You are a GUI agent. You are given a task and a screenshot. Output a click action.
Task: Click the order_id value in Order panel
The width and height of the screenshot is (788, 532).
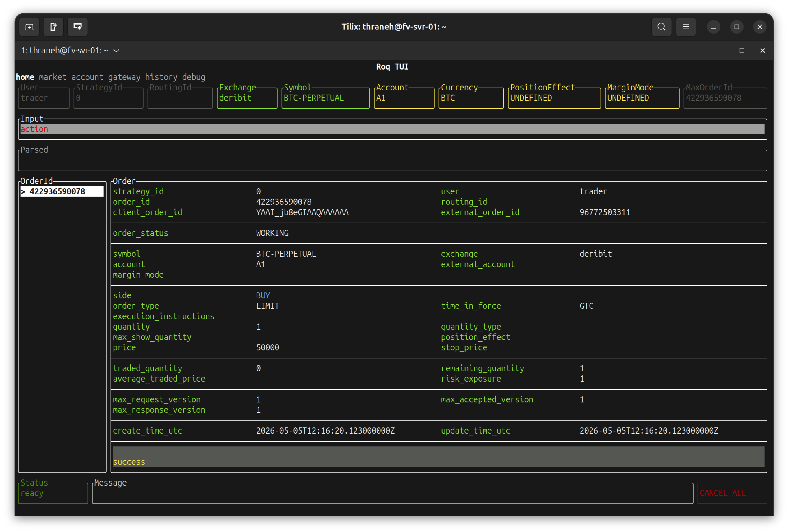coord(284,202)
